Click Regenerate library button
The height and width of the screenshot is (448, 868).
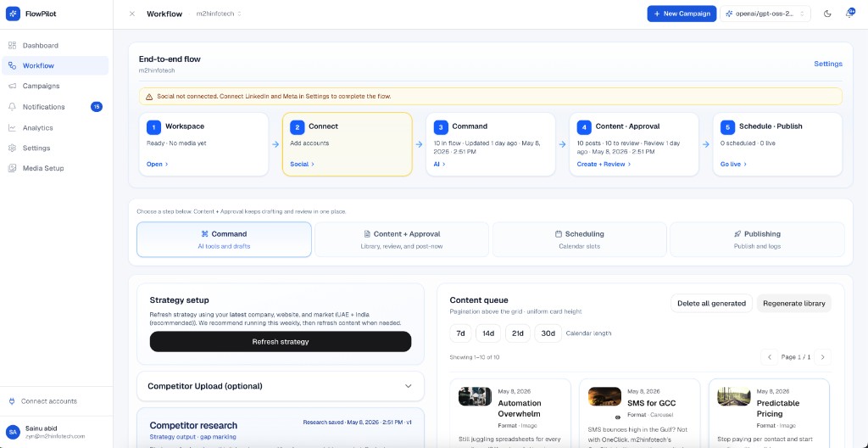click(x=793, y=303)
